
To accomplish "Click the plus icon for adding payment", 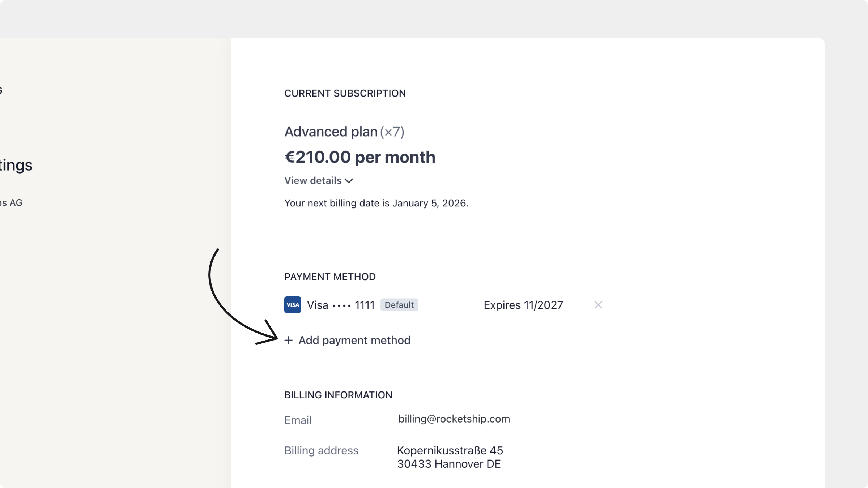I will coord(288,340).
